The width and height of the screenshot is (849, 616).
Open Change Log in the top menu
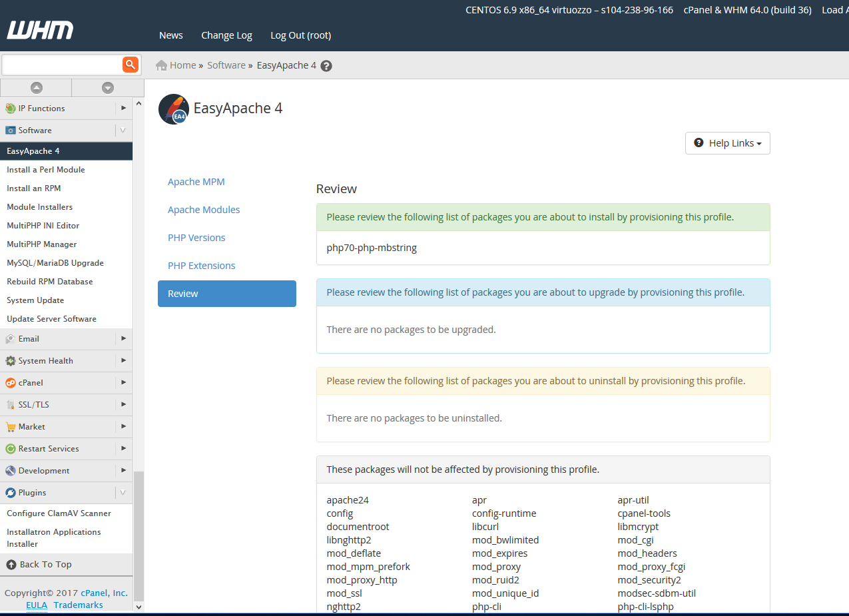[x=226, y=35]
